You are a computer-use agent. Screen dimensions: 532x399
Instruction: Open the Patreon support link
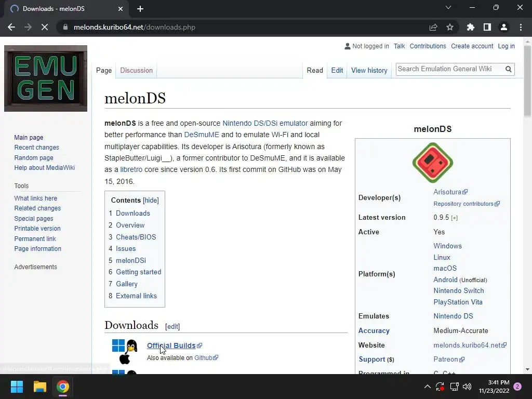(x=448, y=359)
